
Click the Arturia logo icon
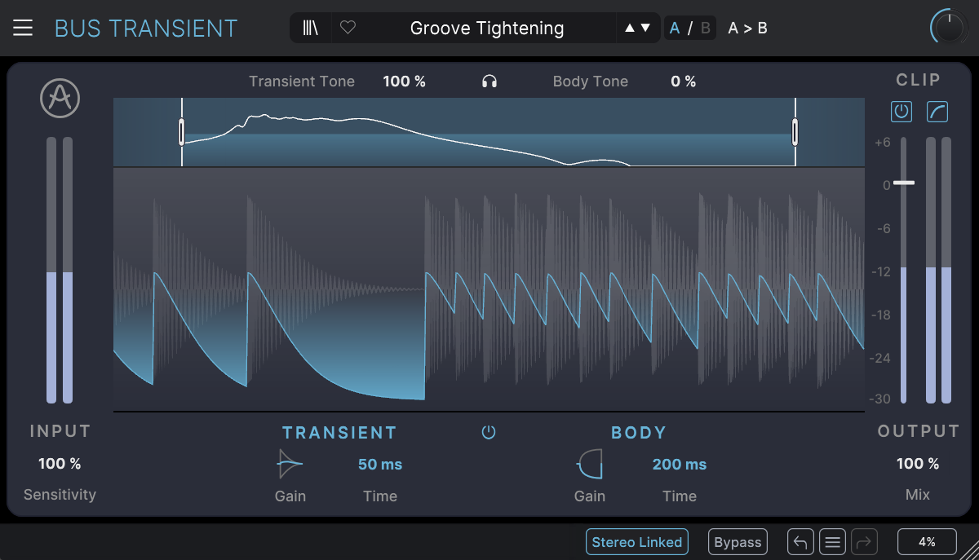click(x=59, y=99)
